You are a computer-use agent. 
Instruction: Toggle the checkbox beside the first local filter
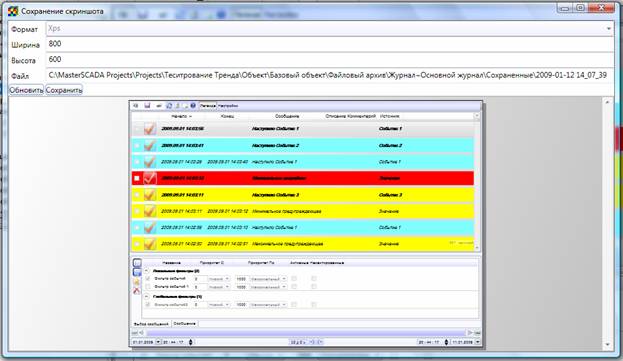click(x=148, y=278)
